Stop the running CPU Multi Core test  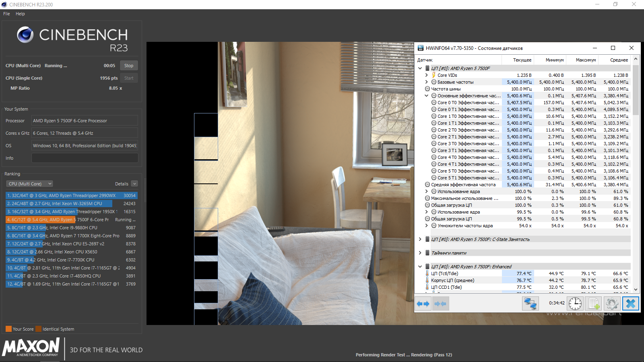(129, 66)
